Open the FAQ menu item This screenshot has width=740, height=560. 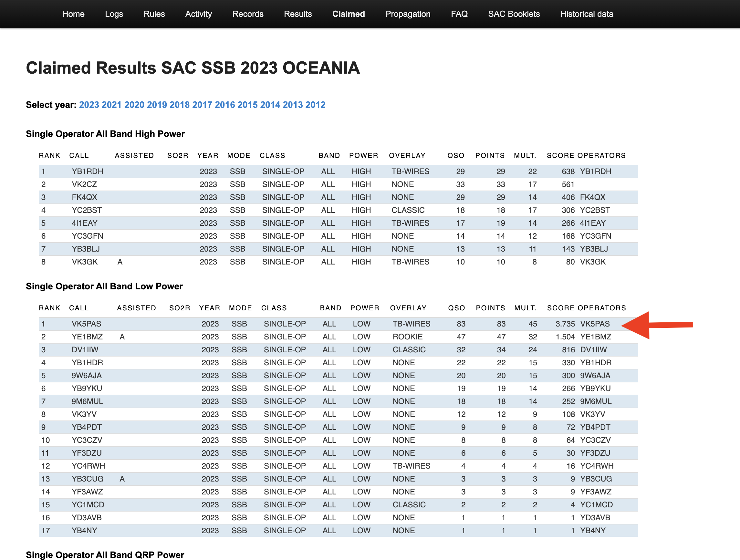point(459,14)
